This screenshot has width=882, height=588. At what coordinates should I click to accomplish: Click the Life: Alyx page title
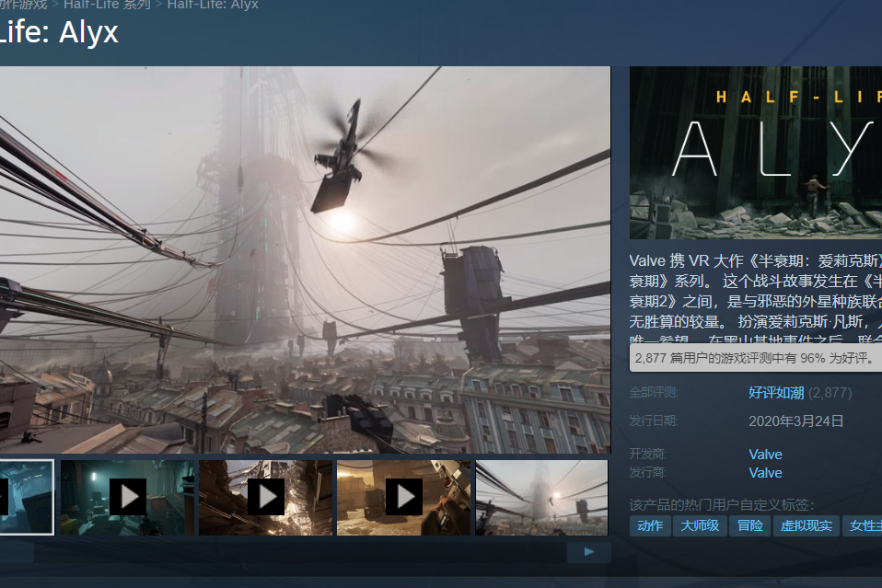[x=59, y=32]
